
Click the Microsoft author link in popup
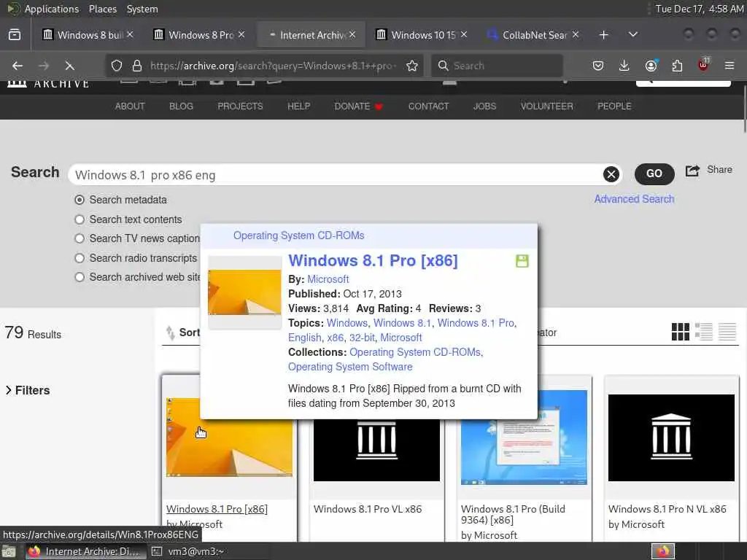tap(328, 279)
